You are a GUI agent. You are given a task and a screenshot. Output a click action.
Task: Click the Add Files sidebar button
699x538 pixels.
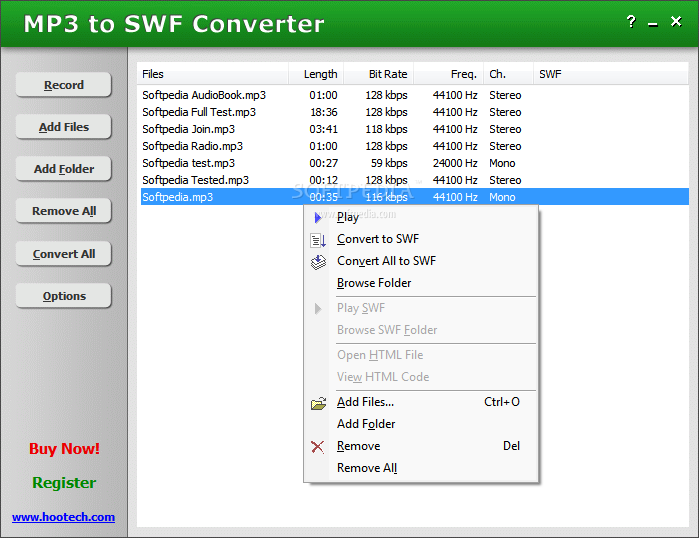pyautogui.click(x=63, y=127)
